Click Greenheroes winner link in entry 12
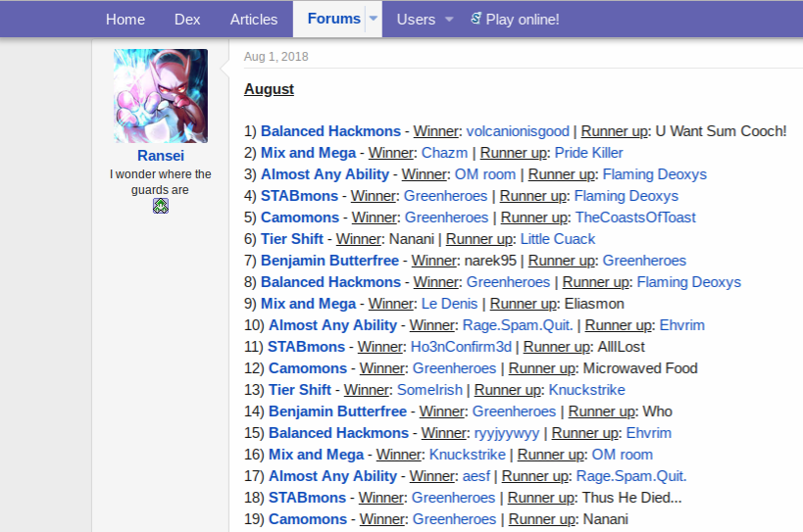The width and height of the screenshot is (803, 532). 454,368
